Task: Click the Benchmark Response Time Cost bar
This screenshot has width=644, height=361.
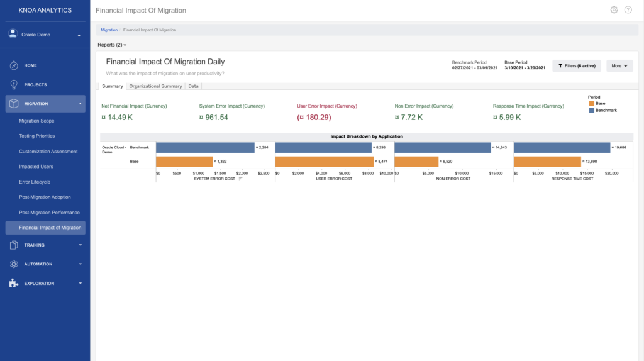Action: pos(562,147)
